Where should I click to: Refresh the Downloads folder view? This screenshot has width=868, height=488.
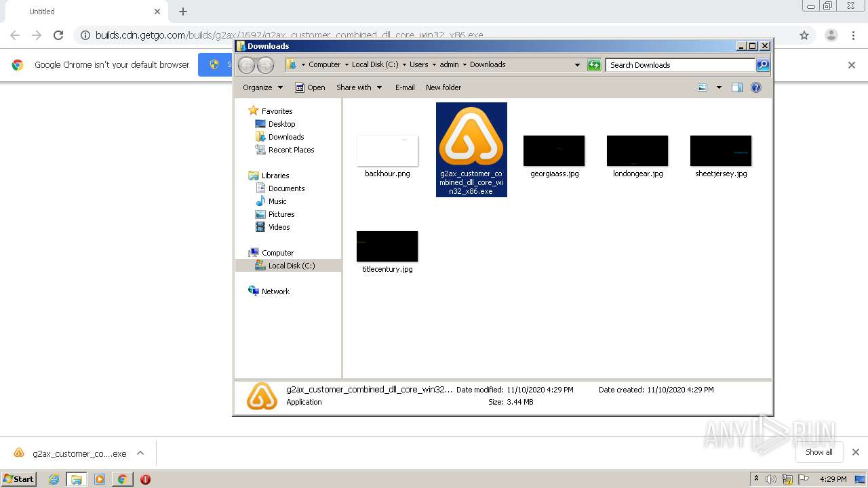pos(594,65)
